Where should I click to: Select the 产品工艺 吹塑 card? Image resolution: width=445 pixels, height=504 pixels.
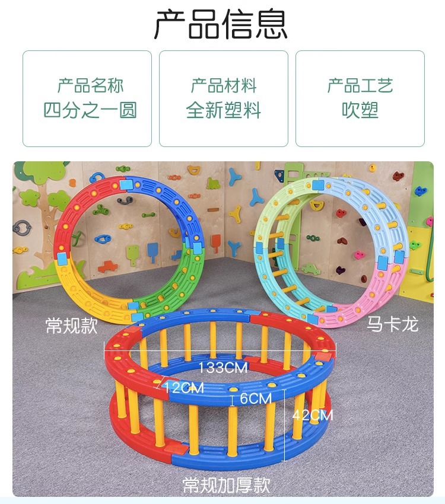pos(360,98)
